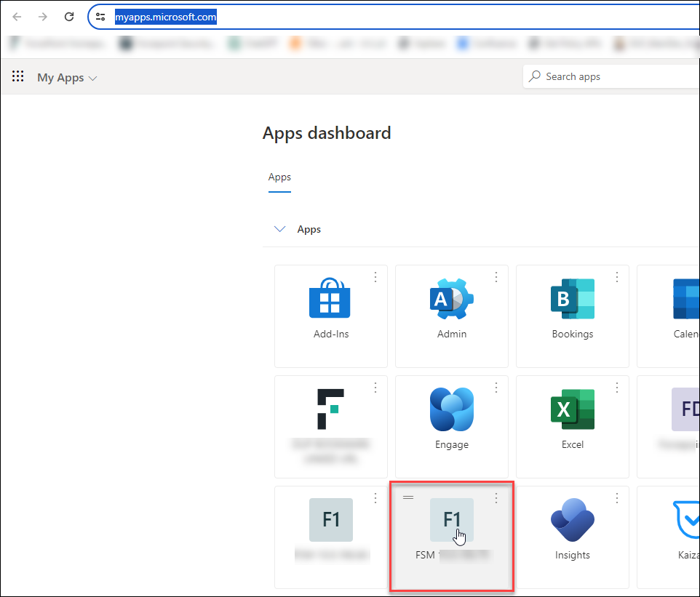
Task: Open more options for Insights tile
Action: tap(617, 498)
